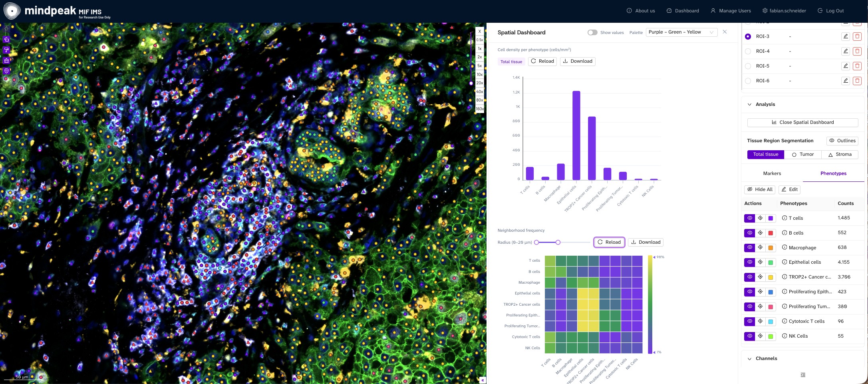
Task: Click the Hide All phenotypes button
Action: 760,189
